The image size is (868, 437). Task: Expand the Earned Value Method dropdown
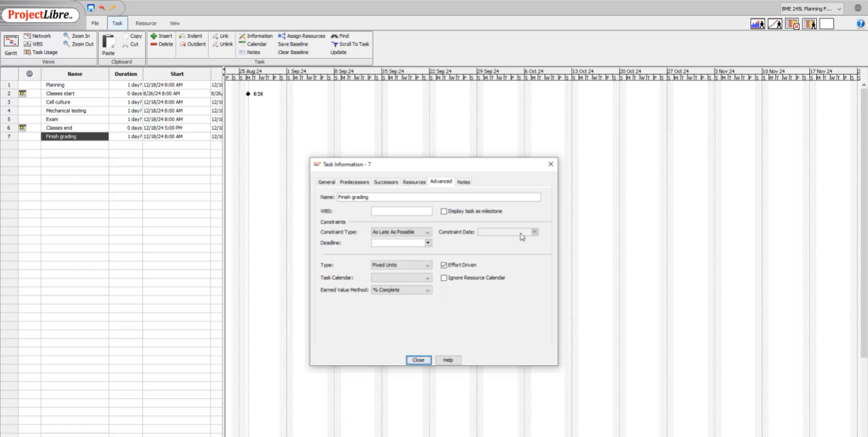[x=427, y=290]
